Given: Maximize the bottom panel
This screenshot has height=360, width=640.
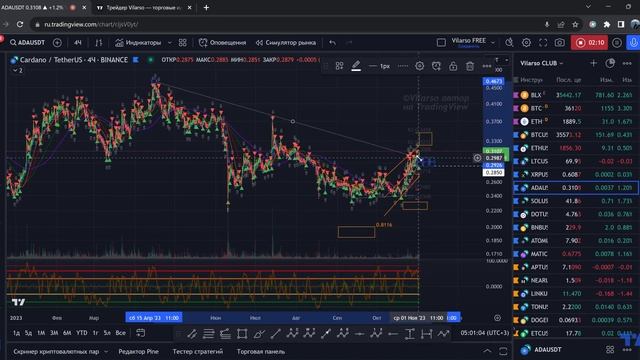Looking at the screenshot, I should [503, 351].
